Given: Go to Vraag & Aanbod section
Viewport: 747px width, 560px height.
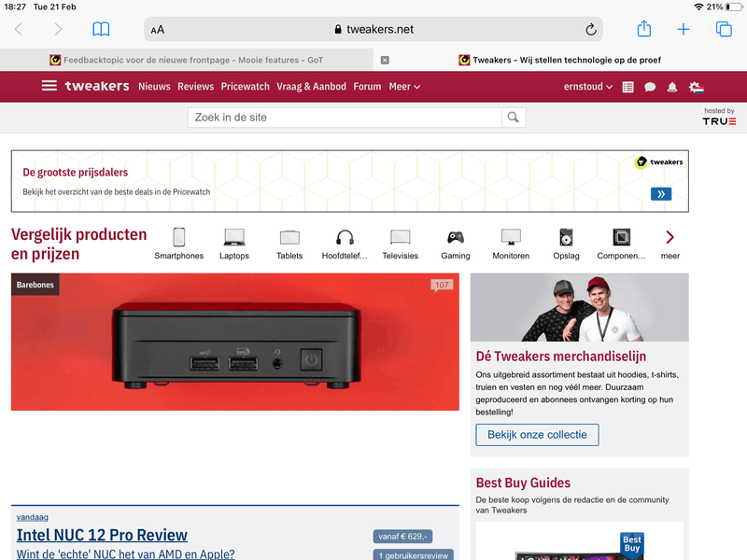Looking at the screenshot, I should pyautogui.click(x=311, y=87).
